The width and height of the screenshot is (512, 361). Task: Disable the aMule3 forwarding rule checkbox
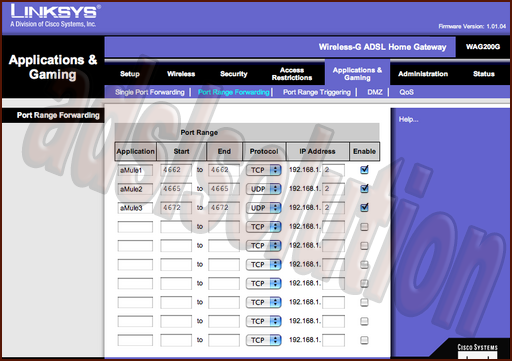(x=364, y=207)
